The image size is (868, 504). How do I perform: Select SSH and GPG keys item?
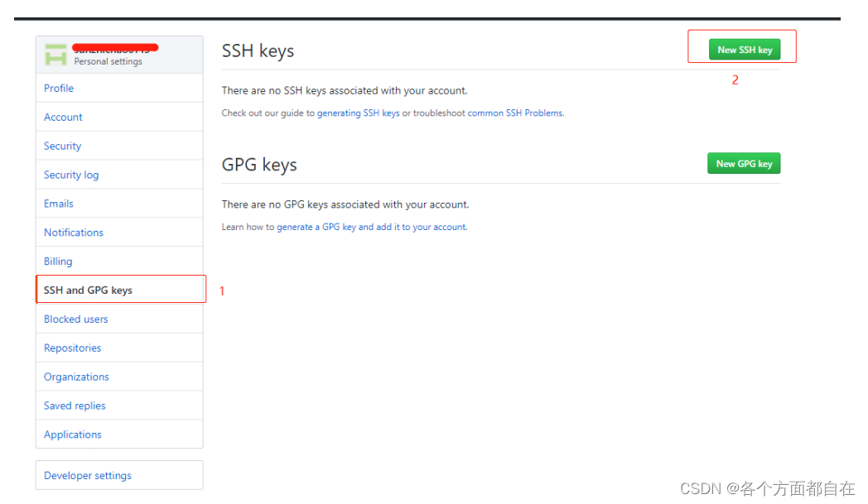pyautogui.click(x=121, y=290)
